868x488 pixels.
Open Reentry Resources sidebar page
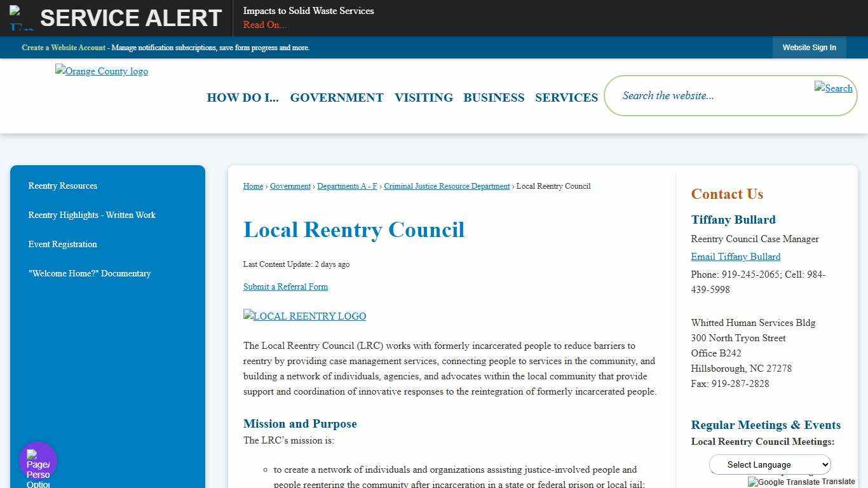click(x=62, y=186)
